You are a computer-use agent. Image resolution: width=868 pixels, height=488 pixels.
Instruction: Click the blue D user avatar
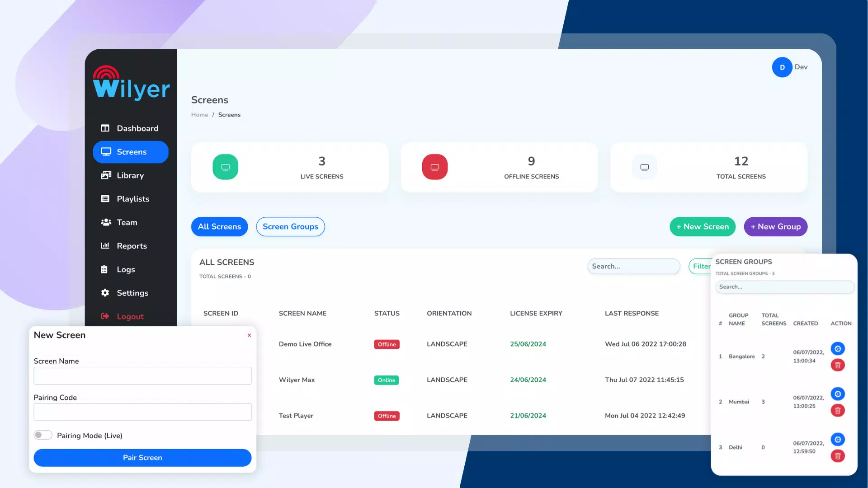(782, 67)
